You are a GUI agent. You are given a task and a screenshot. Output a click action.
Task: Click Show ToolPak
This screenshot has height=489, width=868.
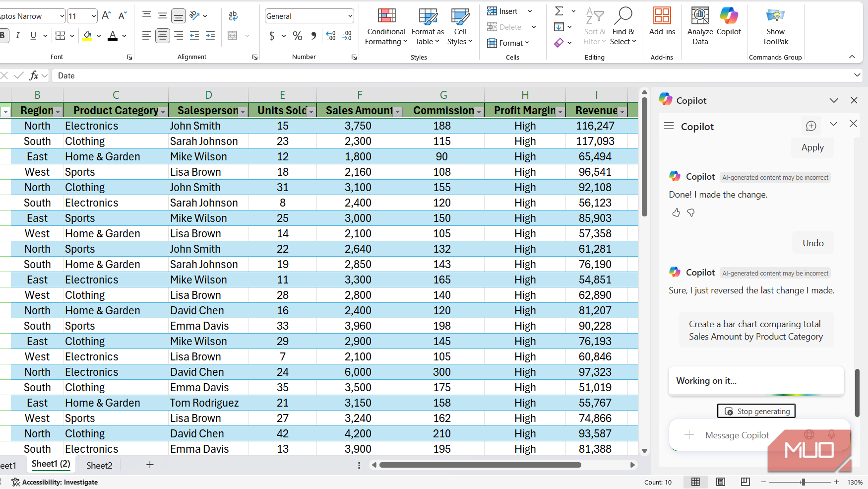tap(775, 27)
